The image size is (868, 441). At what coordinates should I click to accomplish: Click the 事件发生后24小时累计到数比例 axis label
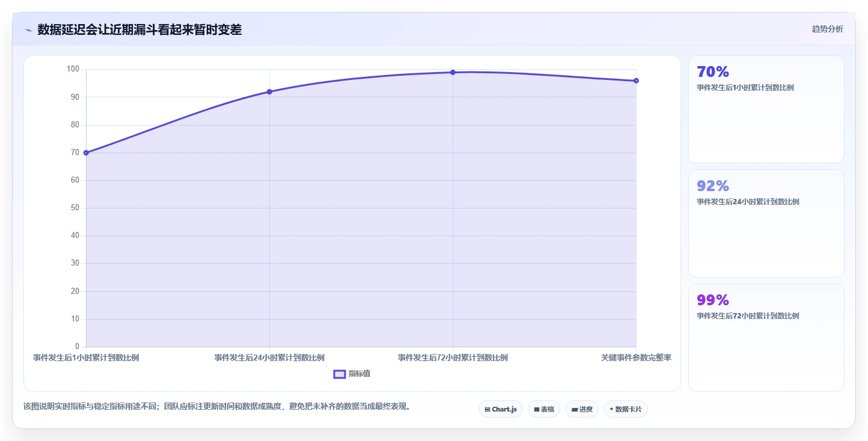coord(269,357)
